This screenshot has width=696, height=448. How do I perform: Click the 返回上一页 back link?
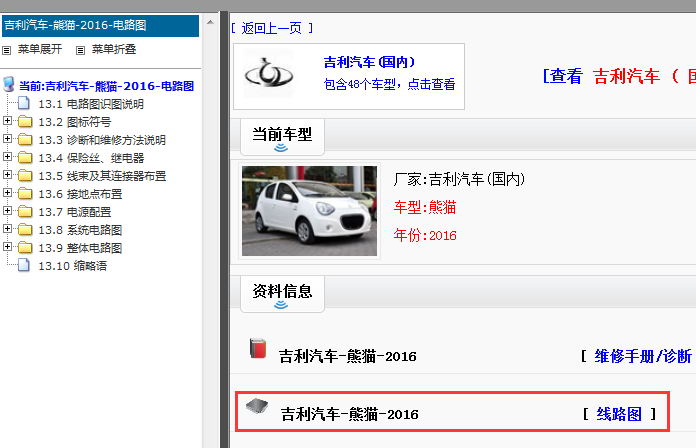click(272, 28)
